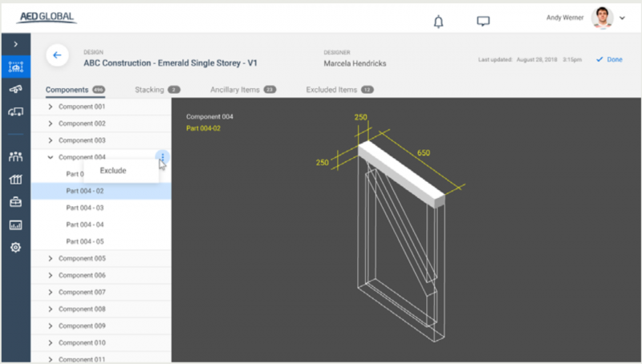Image resolution: width=642 pixels, height=364 pixels.
Task: Open Andy Werner user dropdown arrow
Action: point(622,18)
